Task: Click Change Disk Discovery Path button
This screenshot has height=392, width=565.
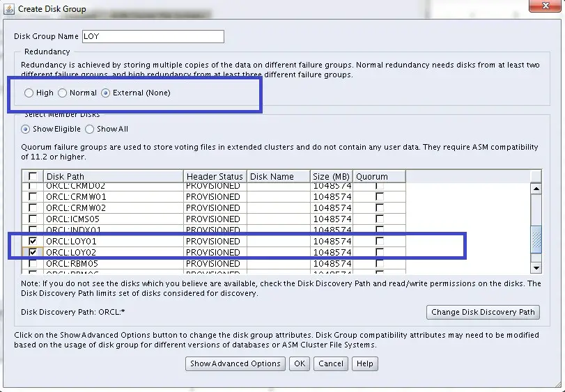Action: click(483, 312)
